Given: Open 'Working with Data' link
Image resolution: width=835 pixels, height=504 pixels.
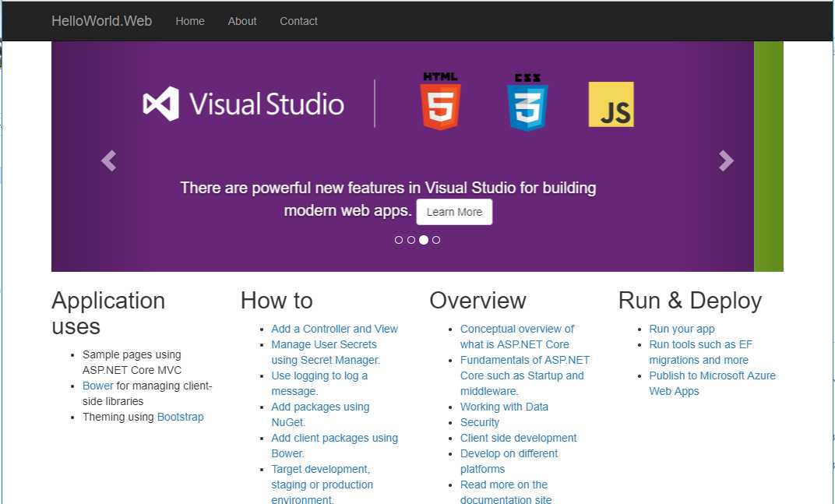Looking at the screenshot, I should [x=504, y=407].
